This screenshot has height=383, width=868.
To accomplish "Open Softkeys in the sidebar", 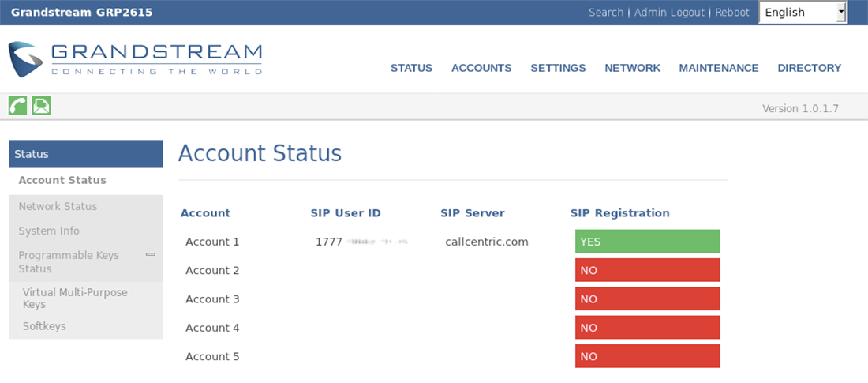I will 44,326.
